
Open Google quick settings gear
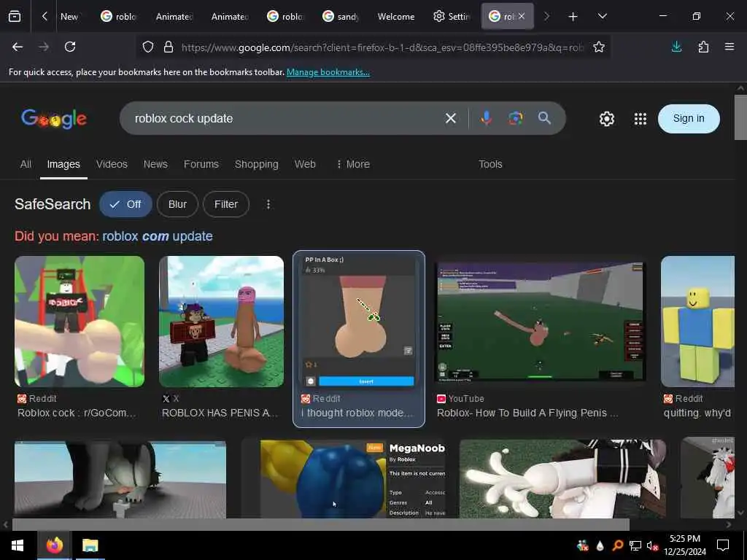coord(606,119)
